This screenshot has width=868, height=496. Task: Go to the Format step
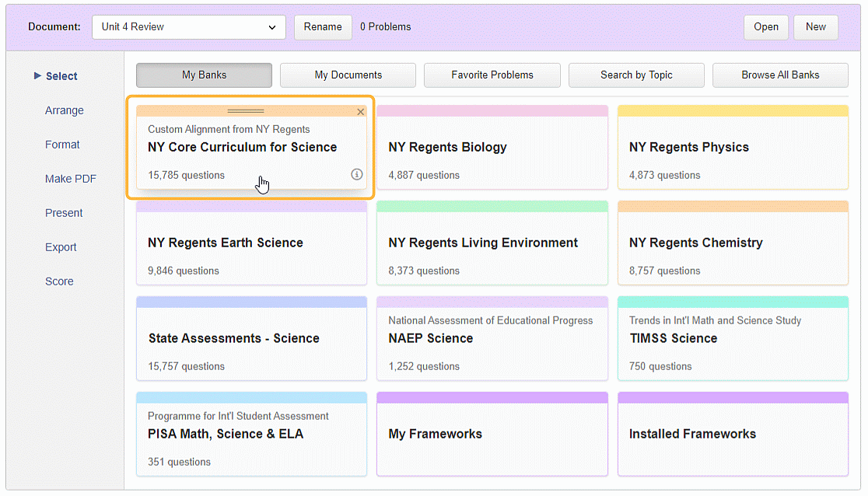pyautogui.click(x=62, y=145)
